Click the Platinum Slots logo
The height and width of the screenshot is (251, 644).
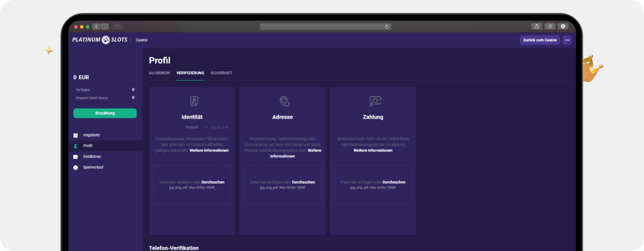click(x=100, y=40)
